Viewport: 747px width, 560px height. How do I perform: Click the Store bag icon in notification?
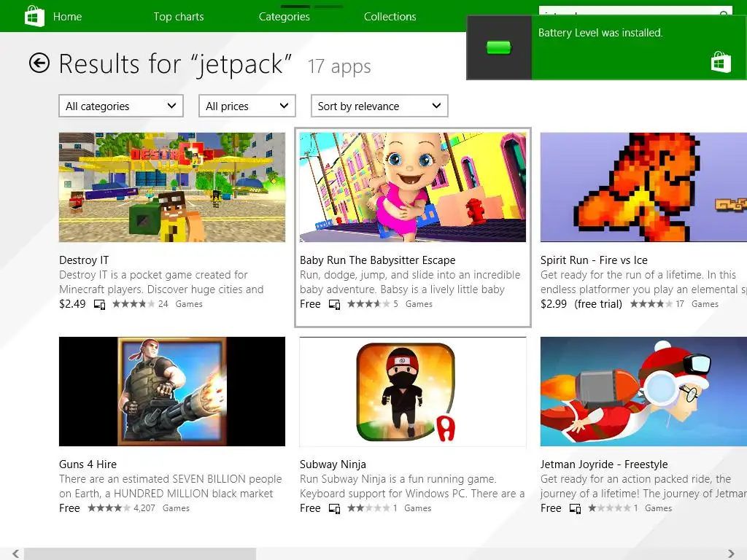pos(721,62)
